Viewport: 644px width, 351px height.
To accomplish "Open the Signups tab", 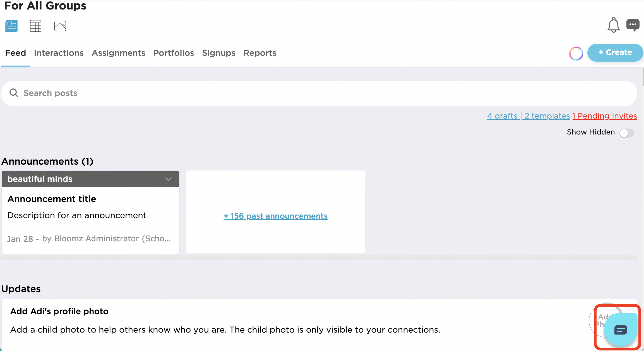I will click(x=218, y=53).
